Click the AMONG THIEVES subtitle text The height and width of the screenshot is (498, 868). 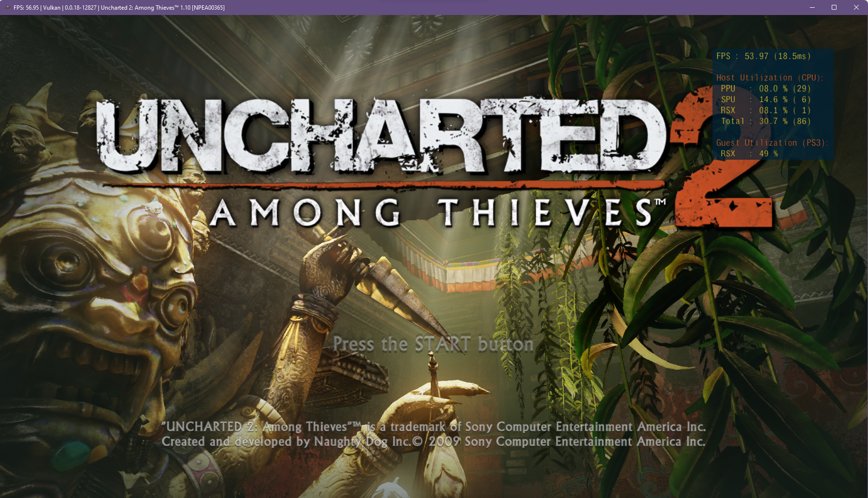click(x=438, y=212)
